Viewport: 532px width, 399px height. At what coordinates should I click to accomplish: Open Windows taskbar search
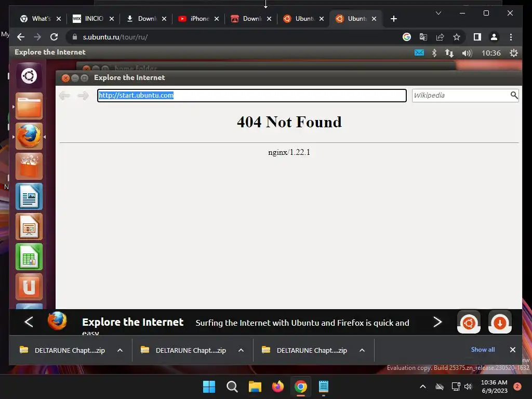click(232, 387)
